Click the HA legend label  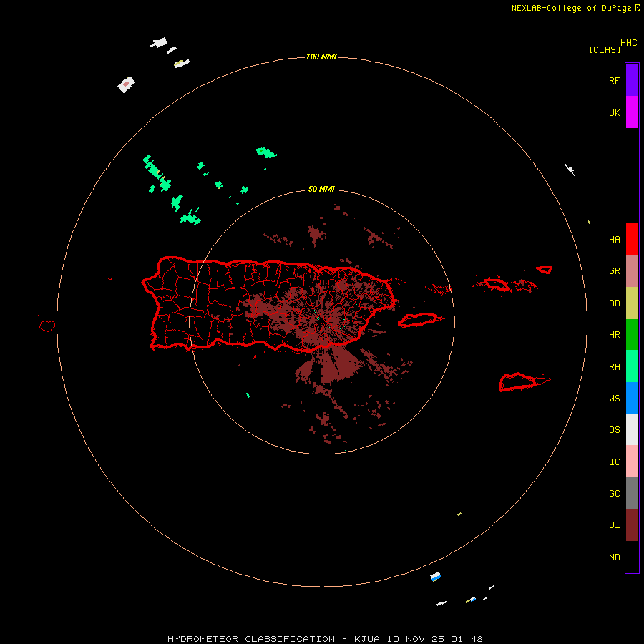click(614, 240)
